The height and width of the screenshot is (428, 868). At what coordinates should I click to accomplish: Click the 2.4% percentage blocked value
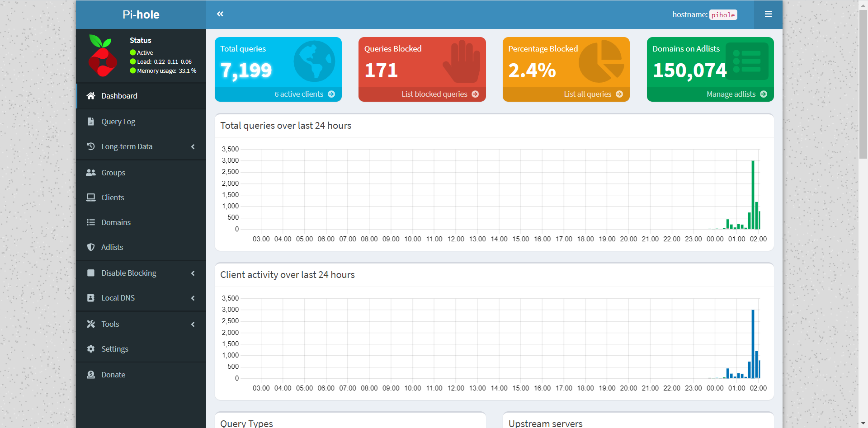(532, 71)
